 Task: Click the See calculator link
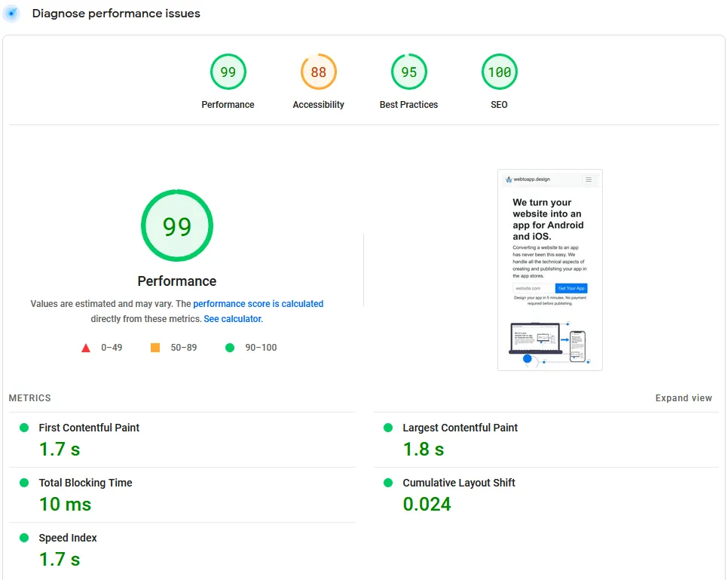[x=232, y=318]
